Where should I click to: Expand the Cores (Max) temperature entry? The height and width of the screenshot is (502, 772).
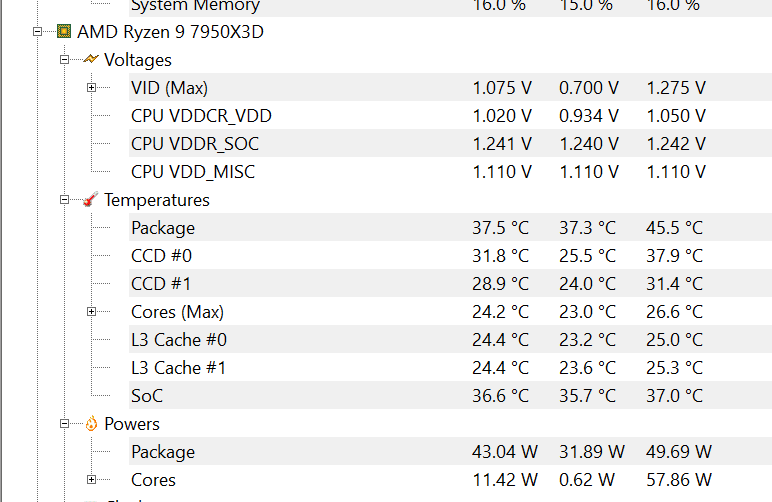click(92, 312)
